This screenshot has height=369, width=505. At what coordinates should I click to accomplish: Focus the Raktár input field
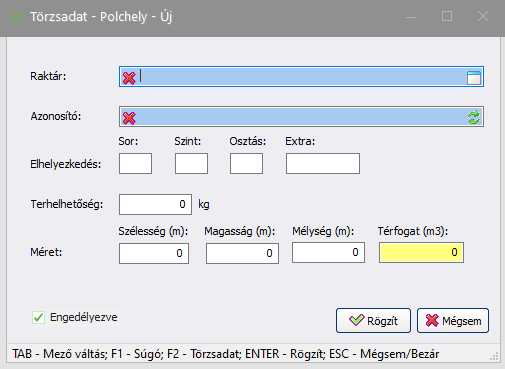pyautogui.click(x=301, y=77)
